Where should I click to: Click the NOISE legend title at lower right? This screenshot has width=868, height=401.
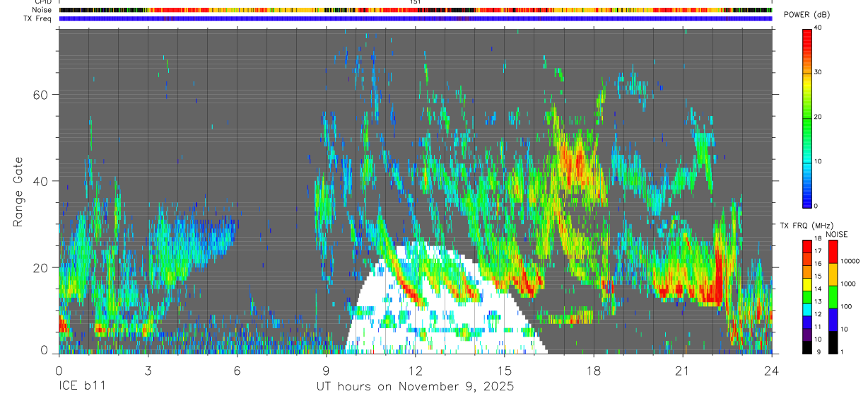837,234
